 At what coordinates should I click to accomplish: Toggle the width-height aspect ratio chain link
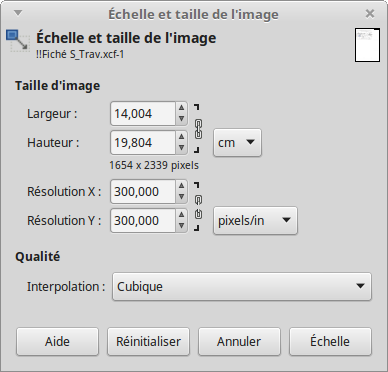click(198, 129)
